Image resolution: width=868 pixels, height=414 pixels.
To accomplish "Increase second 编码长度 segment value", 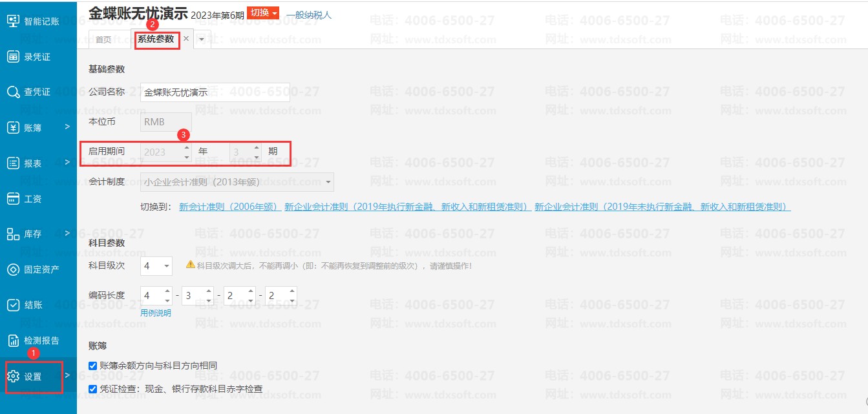I will pyautogui.click(x=209, y=291).
